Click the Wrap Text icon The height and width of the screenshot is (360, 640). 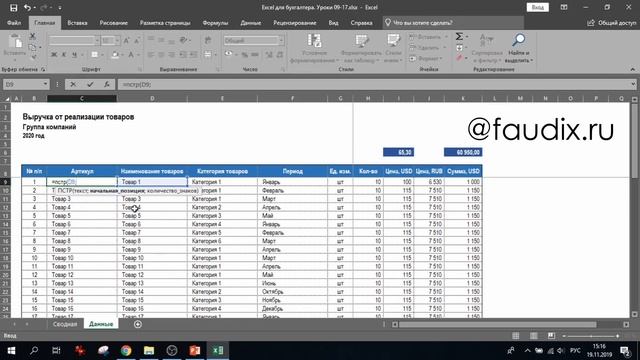tap(208, 40)
